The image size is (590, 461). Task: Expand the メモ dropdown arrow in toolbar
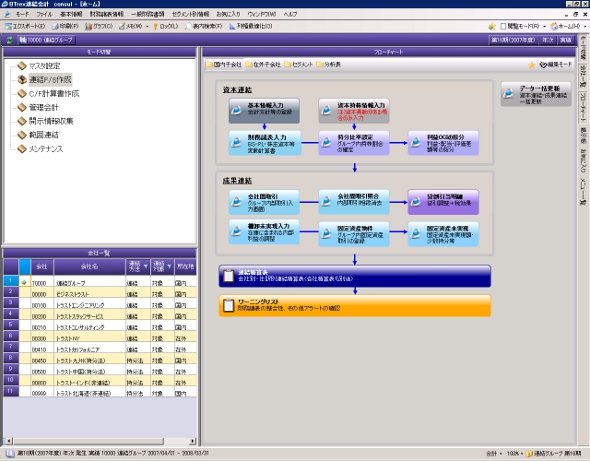click(x=147, y=26)
